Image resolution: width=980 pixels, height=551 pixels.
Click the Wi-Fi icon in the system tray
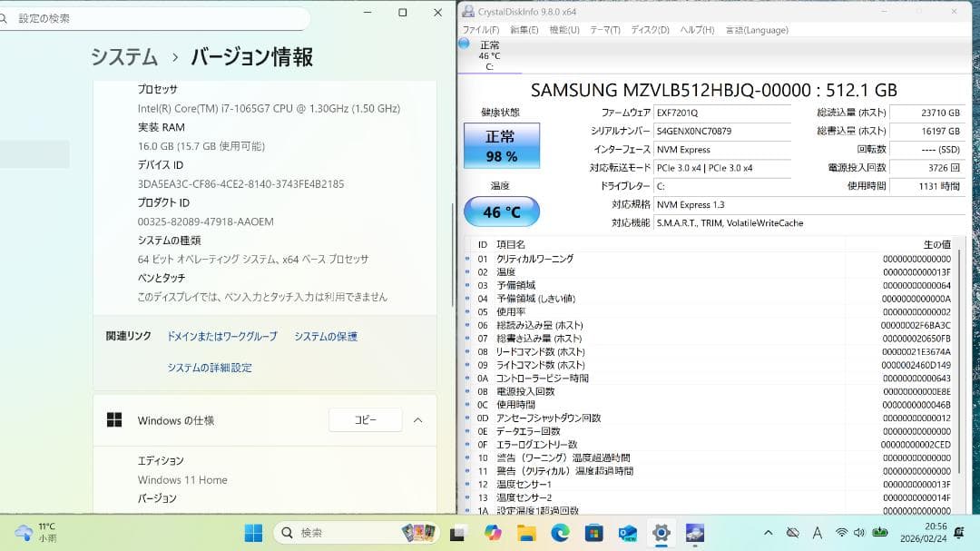[x=841, y=533]
